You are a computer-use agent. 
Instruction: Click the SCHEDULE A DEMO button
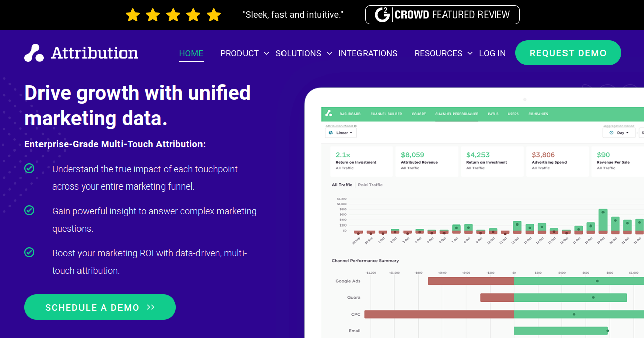pos(100,307)
